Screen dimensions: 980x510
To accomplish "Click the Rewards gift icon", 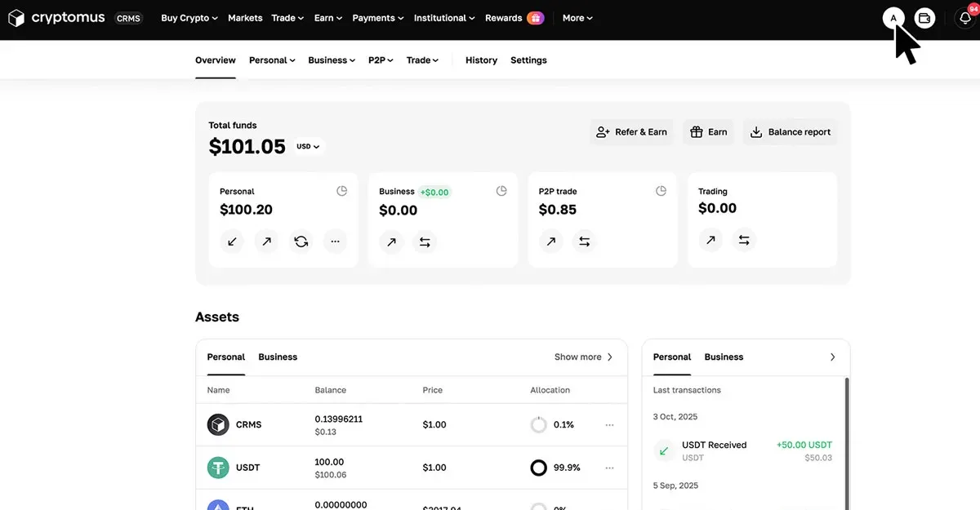I will [537, 17].
